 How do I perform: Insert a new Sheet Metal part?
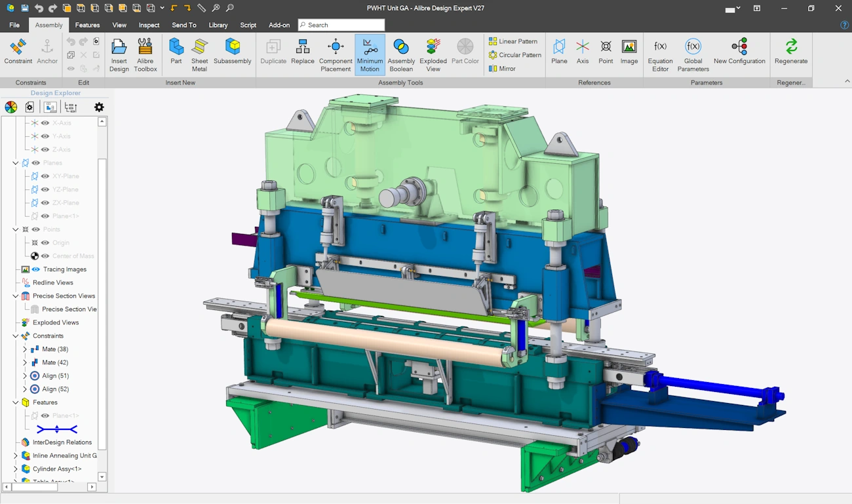pos(199,55)
